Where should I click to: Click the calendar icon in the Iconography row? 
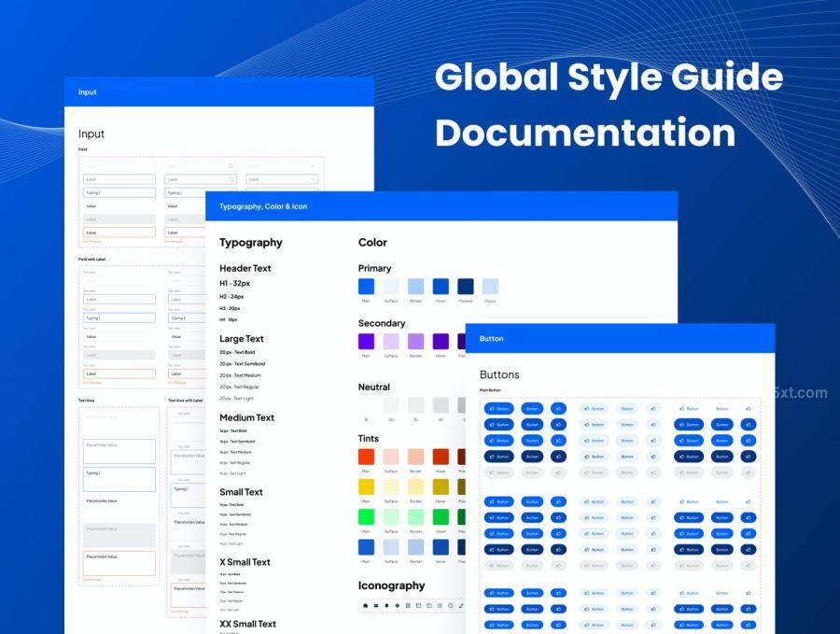pyautogui.click(x=418, y=606)
